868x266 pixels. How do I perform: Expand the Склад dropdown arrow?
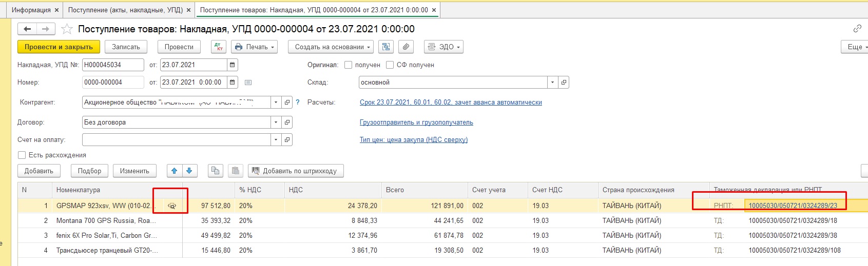552,83
